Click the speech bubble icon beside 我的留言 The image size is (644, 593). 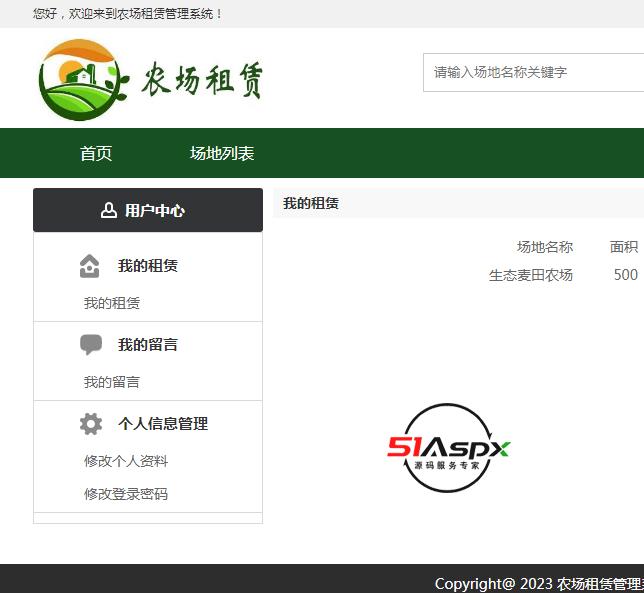pyautogui.click(x=91, y=345)
